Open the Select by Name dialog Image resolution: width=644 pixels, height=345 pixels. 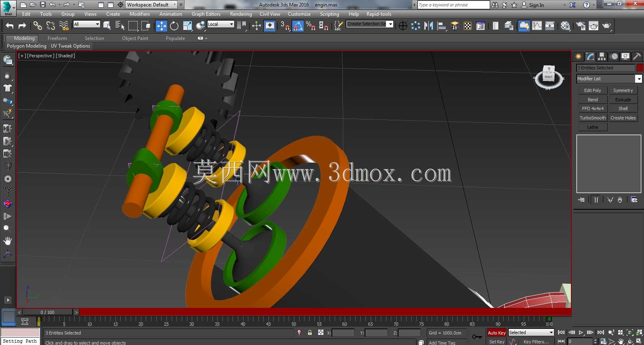point(120,26)
